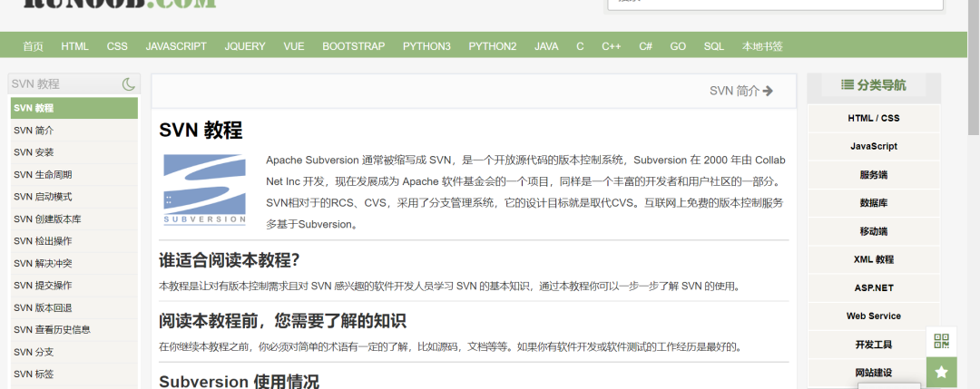Click the 分类导航 header
This screenshot has height=389, width=980.
coord(874,85)
